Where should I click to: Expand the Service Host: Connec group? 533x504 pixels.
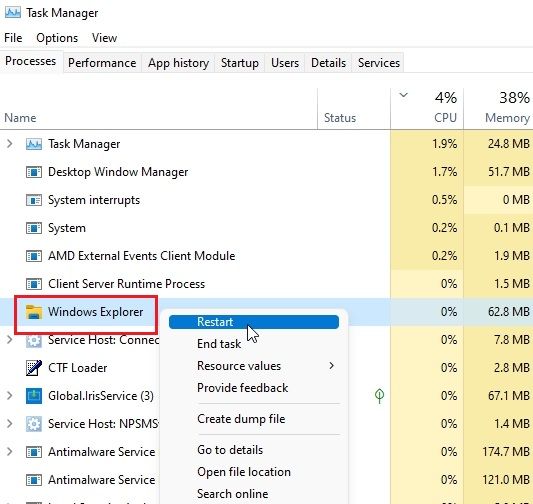coord(10,340)
